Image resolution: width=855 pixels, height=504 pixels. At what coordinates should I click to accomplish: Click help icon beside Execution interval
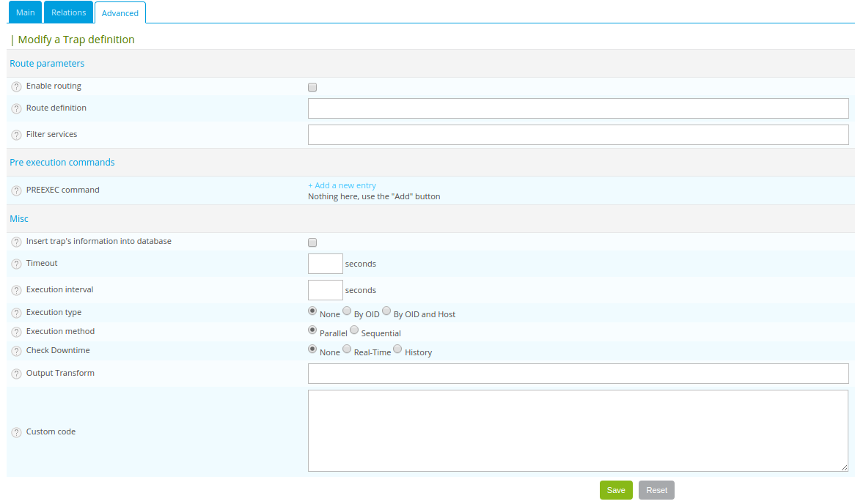[17, 291]
